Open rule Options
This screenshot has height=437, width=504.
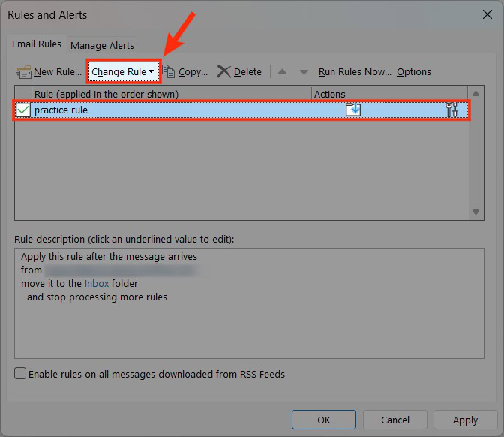click(414, 72)
